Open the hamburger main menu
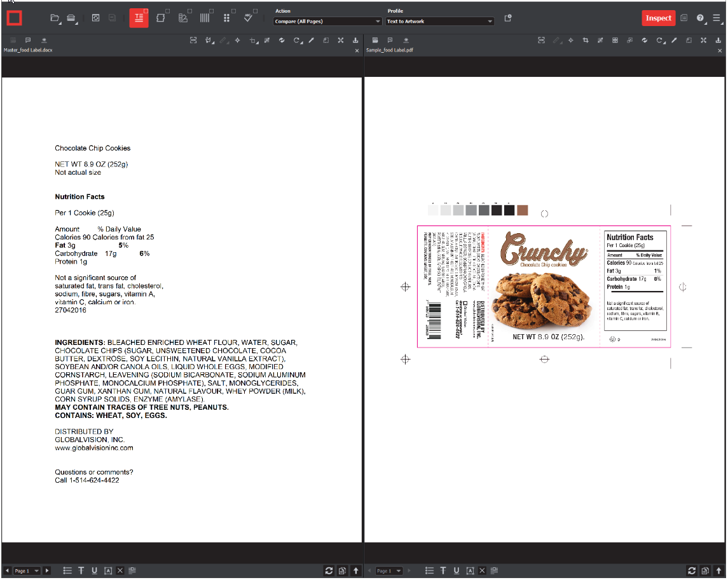Viewport: 728px width, 580px height. coord(717,18)
